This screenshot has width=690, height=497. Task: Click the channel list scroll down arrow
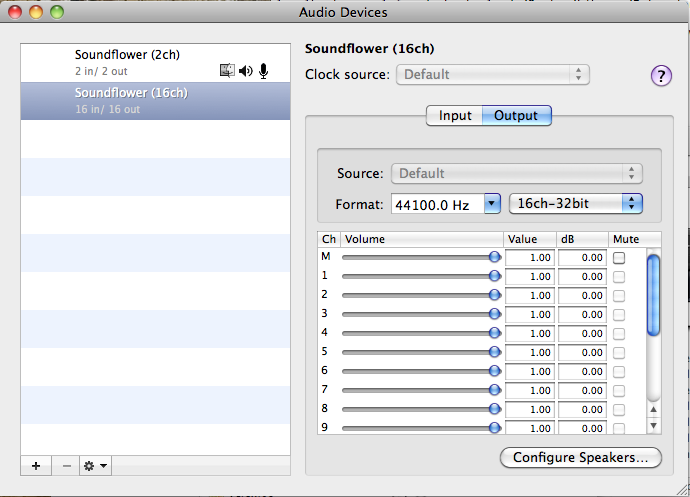[x=653, y=426]
